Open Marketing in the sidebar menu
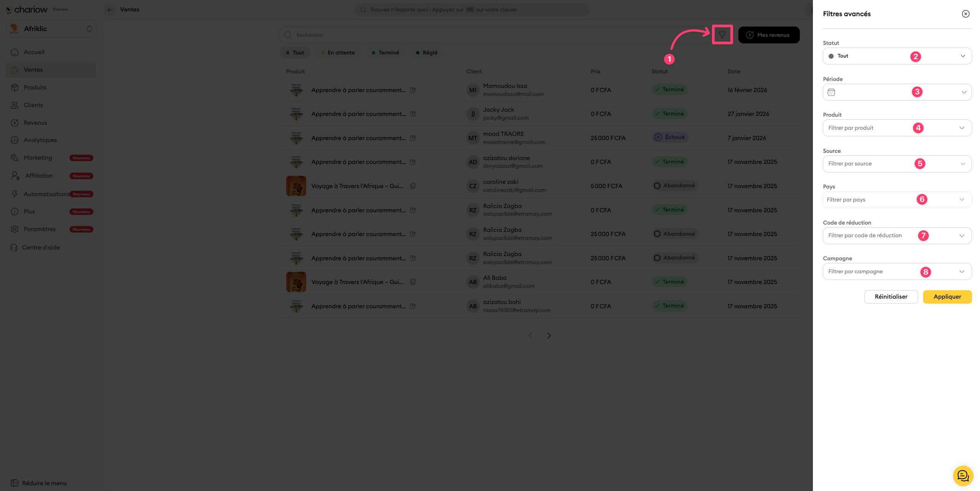The width and height of the screenshot is (980, 491). [x=38, y=158]
